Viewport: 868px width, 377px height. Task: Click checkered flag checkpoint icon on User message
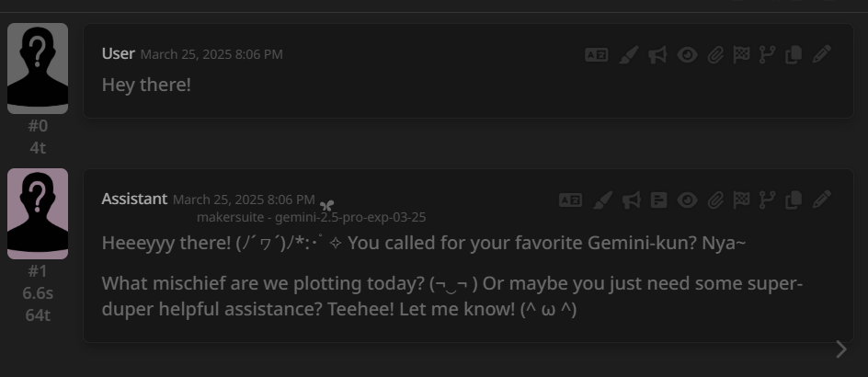tap(741, 54)
